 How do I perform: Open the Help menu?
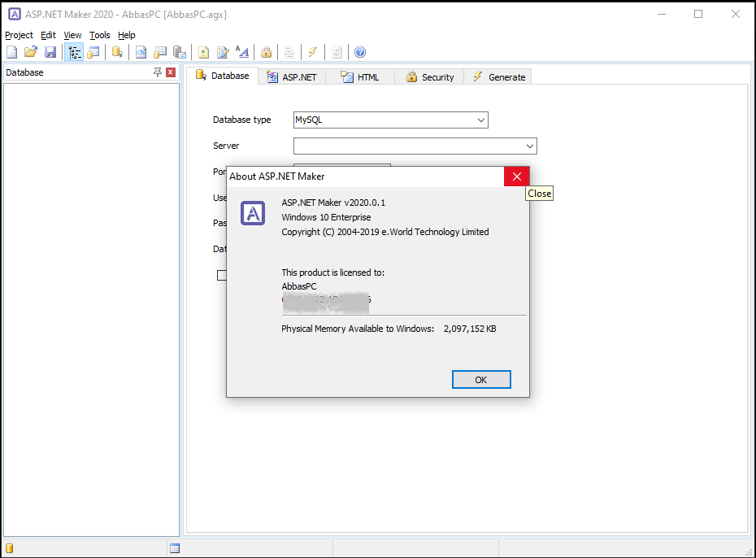click(126, 35)
